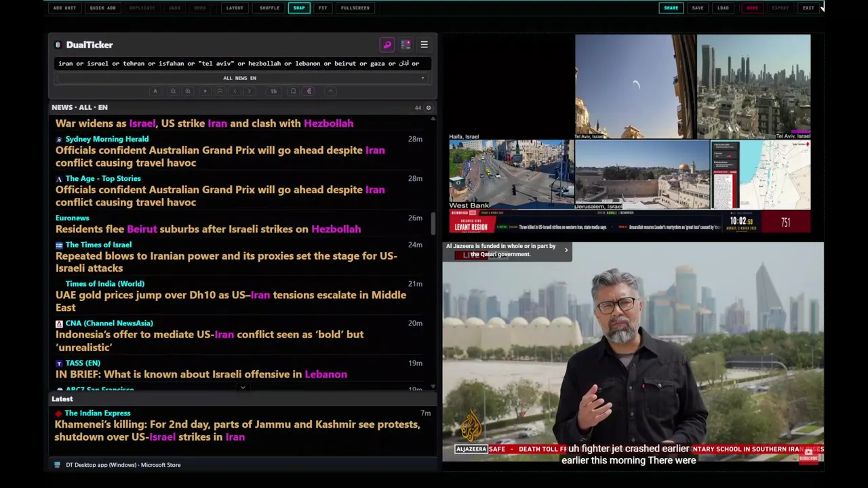Click the 'Latest' section label

[62, 399]
